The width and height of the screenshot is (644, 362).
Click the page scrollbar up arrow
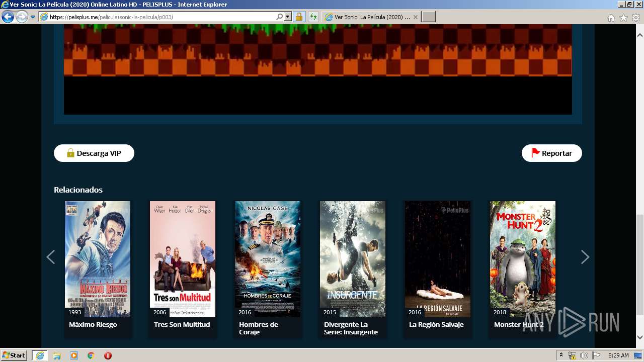pyautogui.click(x=639, y=36)
